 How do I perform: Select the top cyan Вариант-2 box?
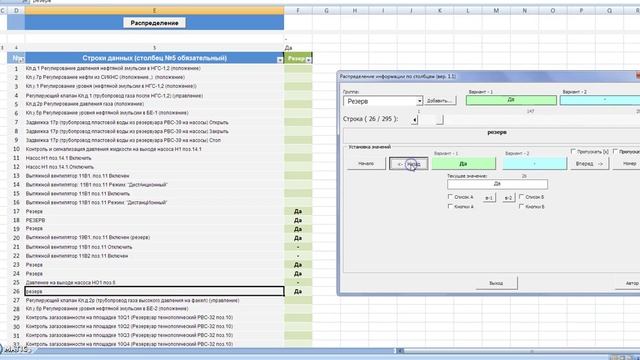tap(600, 100)
